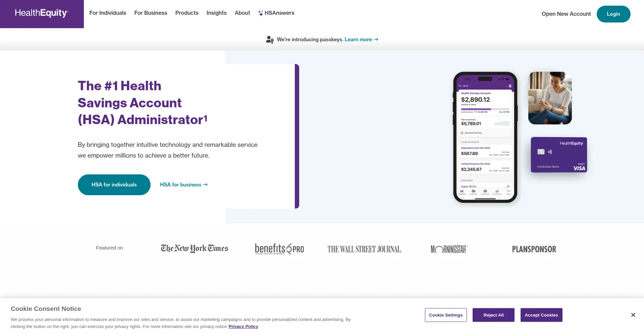644x333 pixels.
Task: Click the Morningstar logo
Action: click(x=449, y=249)
